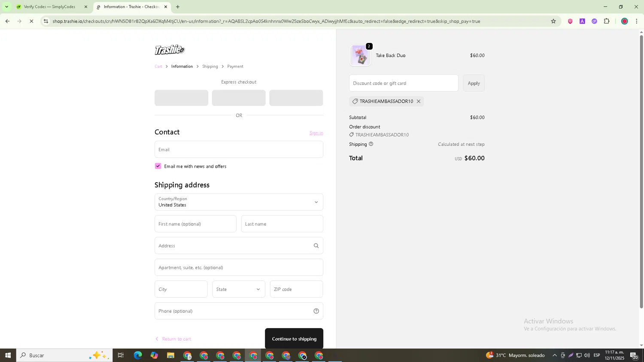The width and height of the screenshot is (644, 362).
Task: Open the volume control in system tray
Action: point(587,355)
